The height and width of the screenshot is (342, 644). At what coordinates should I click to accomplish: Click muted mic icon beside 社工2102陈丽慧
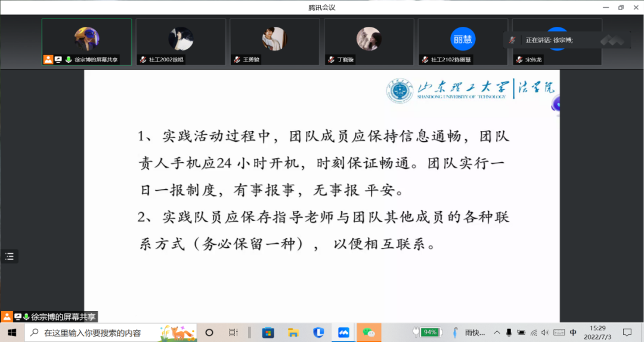pyautogui.click(x=425, y=60)
